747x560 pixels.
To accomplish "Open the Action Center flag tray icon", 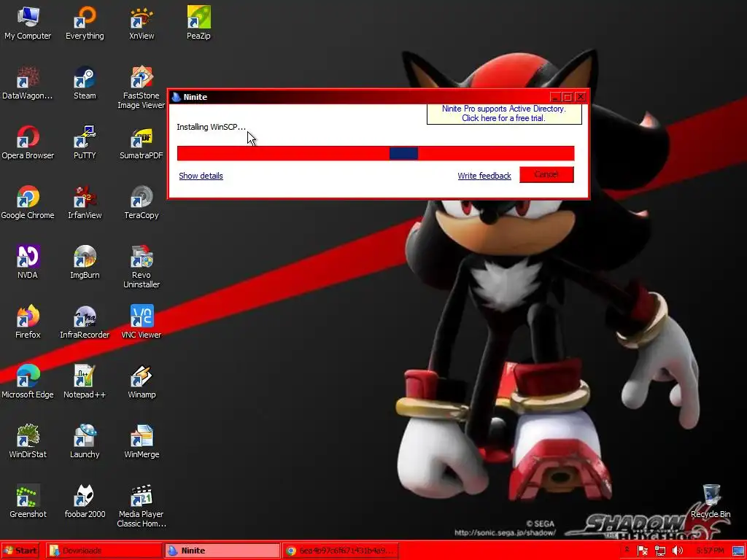I will (x=642, y=551).
